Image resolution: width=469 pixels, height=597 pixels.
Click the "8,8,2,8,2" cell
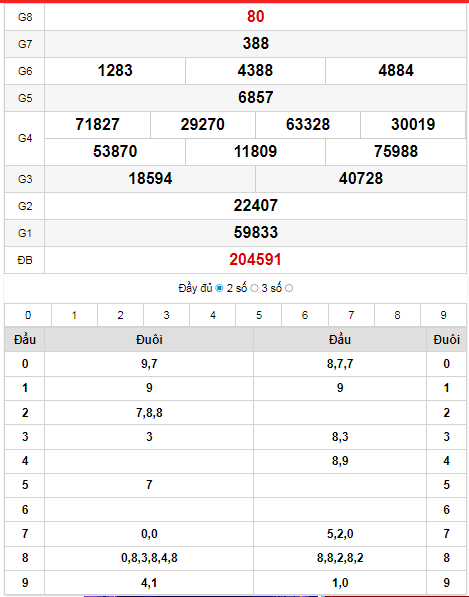[340, 558]
